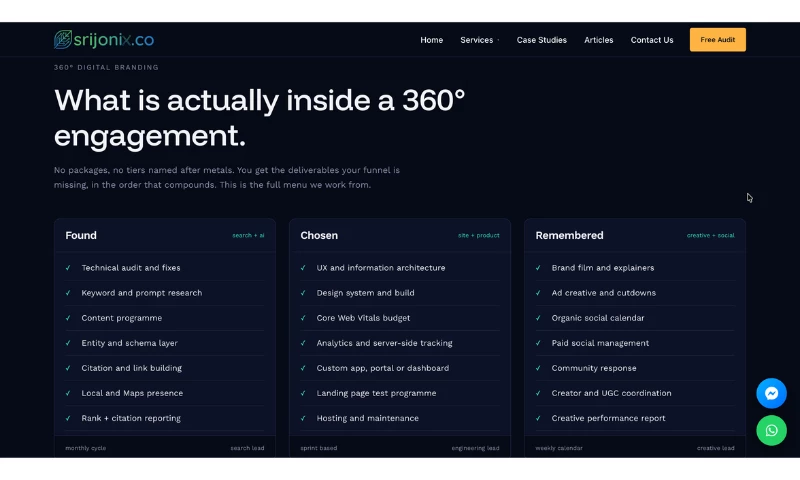Click 'Paid social management' item
Image resolution: width=800 pixels, height=480 pixels.
(x=600, y=343)
